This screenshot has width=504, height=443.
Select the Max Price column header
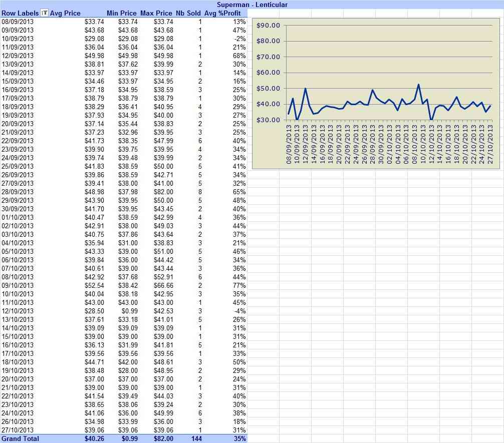point(156,13)
